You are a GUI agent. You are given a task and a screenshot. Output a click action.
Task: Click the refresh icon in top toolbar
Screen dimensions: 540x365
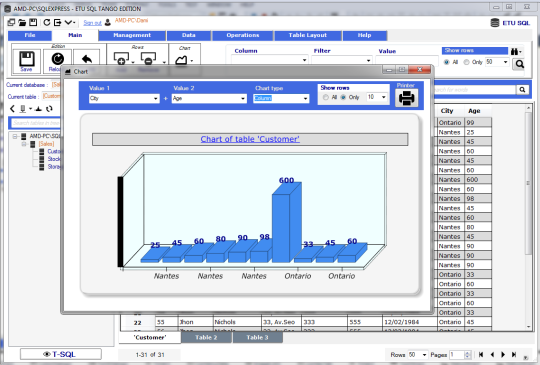(46, 22)
